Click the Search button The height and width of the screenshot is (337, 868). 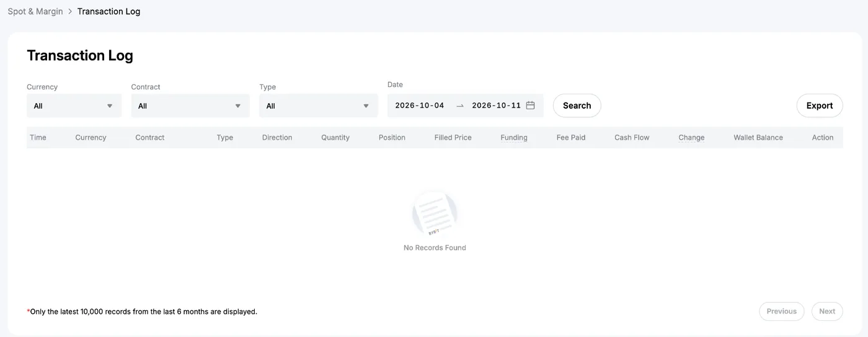(577, 106)
